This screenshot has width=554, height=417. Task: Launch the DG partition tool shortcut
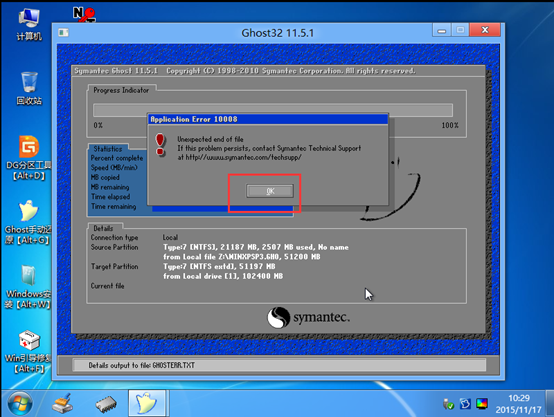pos(29,158)
